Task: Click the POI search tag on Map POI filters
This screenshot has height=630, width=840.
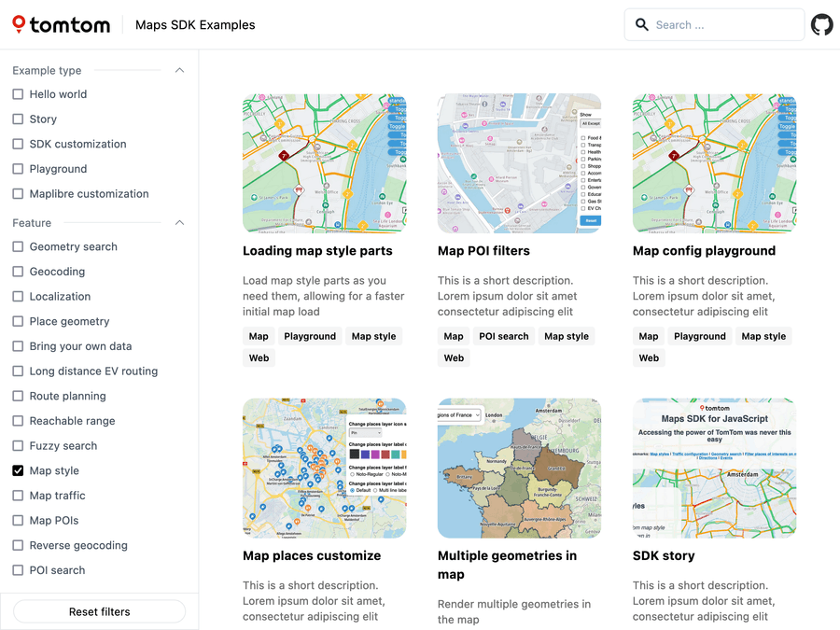Action: pyautogui.click(x=504, y=336)
